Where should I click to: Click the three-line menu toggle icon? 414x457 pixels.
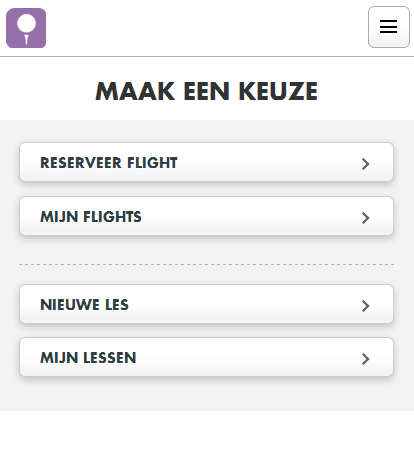389,27
